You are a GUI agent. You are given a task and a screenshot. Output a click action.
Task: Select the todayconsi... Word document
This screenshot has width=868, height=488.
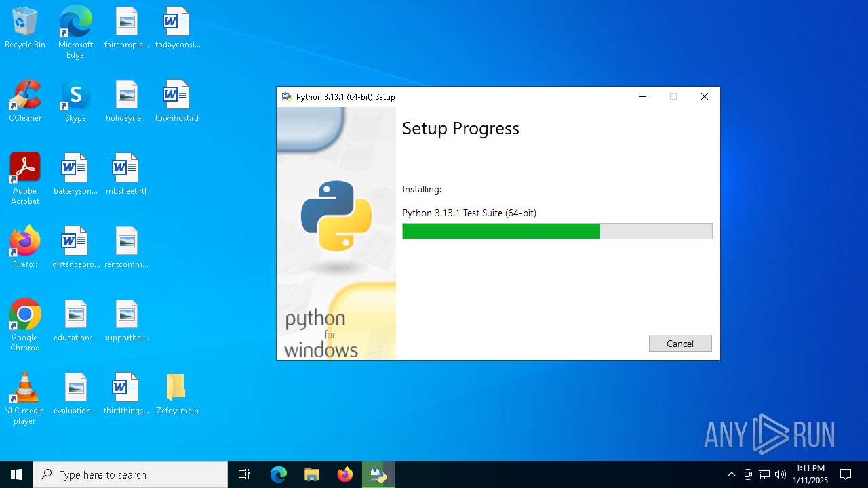[177, 28]
